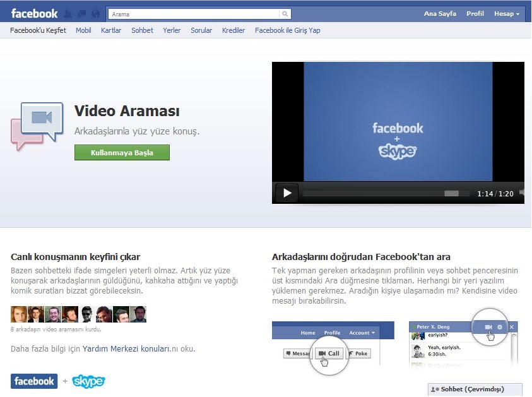Viewport: 532px width, 397px height.
Task: Click the Kullanmaya Başla button
Action: [x=122, y=153]
